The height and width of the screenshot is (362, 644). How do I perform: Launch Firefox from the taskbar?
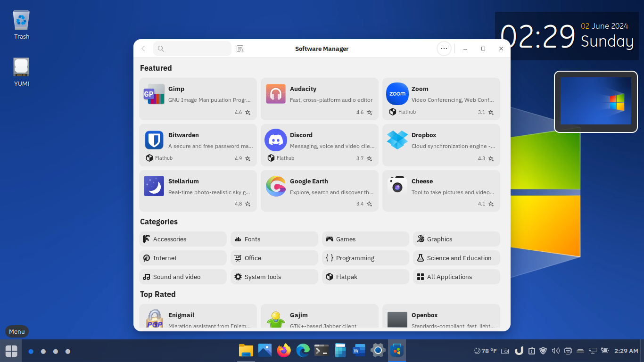pyautogui.click(x=284, y=350)
